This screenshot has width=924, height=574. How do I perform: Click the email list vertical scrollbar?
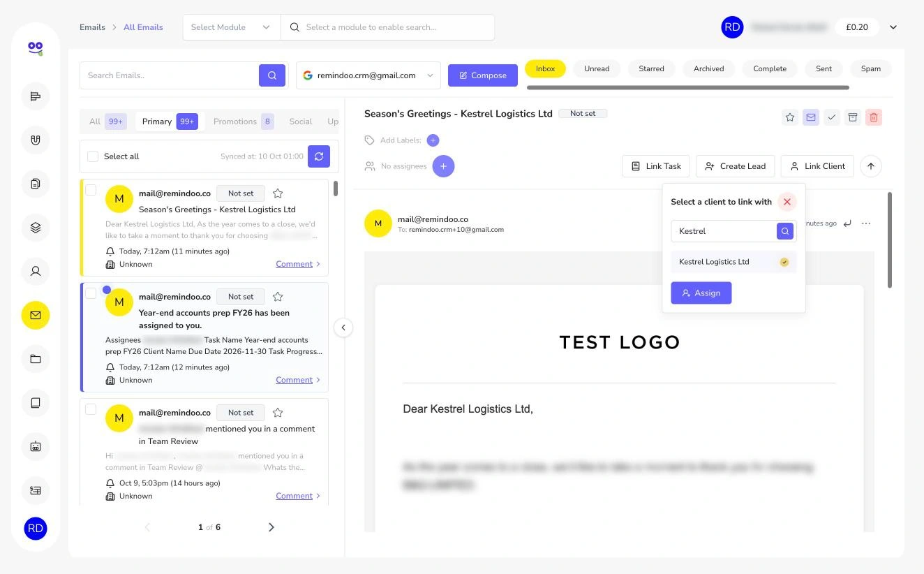tap(336, 189)
